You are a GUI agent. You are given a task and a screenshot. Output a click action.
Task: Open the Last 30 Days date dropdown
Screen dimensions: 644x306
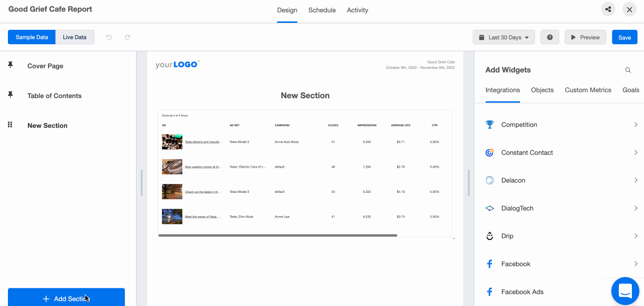coord(503,37)
